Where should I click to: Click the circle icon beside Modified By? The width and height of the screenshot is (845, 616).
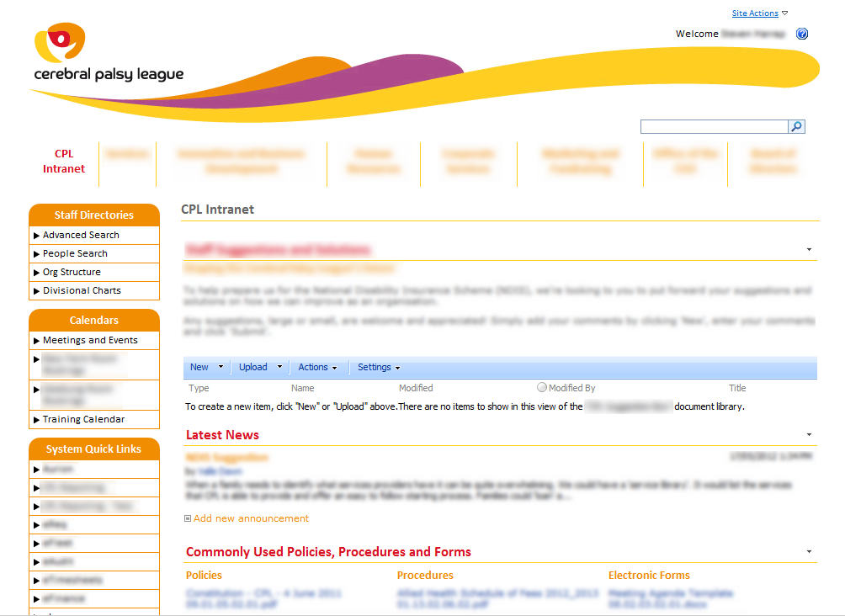pos(542,387)
